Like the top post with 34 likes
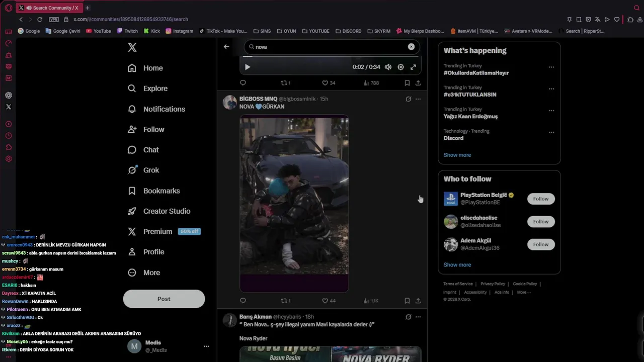644x362 pixels. click(329, 83)
